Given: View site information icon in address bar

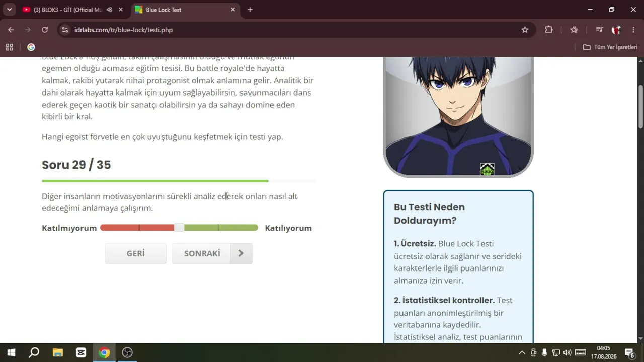Looking at the screenshot, I should click(64, 30).
